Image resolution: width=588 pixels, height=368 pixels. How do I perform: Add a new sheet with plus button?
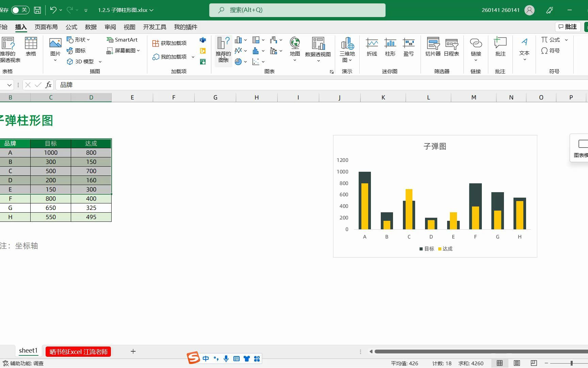coord(133,351)
